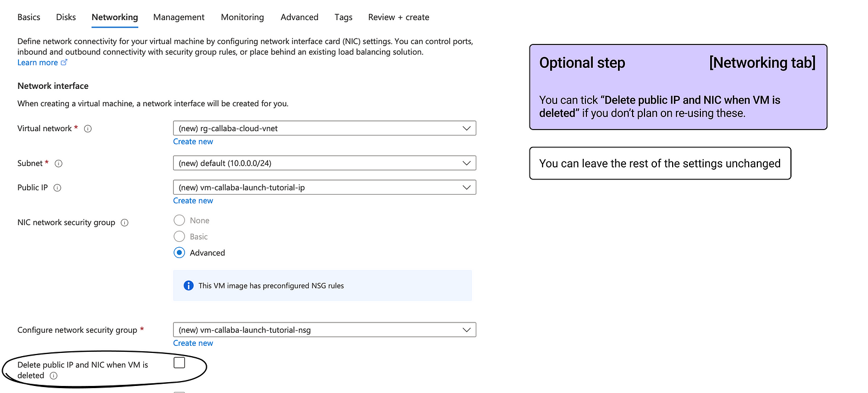Open the Configure network security group dropdown
Viewport: 868px width, 393px height.
click(x=324, y=330)
